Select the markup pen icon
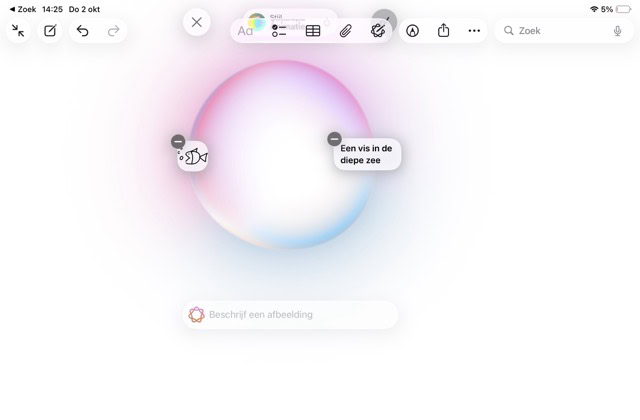The height and width of the screenshot is (420, 640). [411, 31]
